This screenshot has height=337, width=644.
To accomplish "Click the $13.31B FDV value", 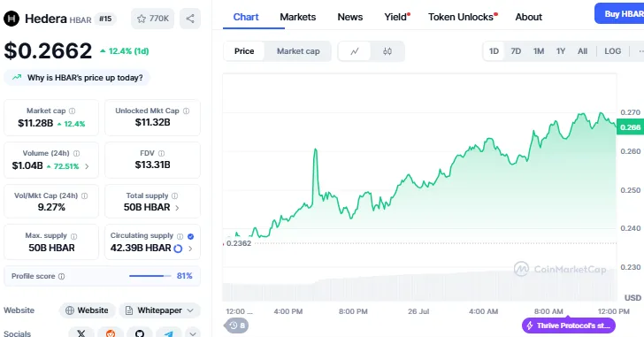I will coord(152,165).
